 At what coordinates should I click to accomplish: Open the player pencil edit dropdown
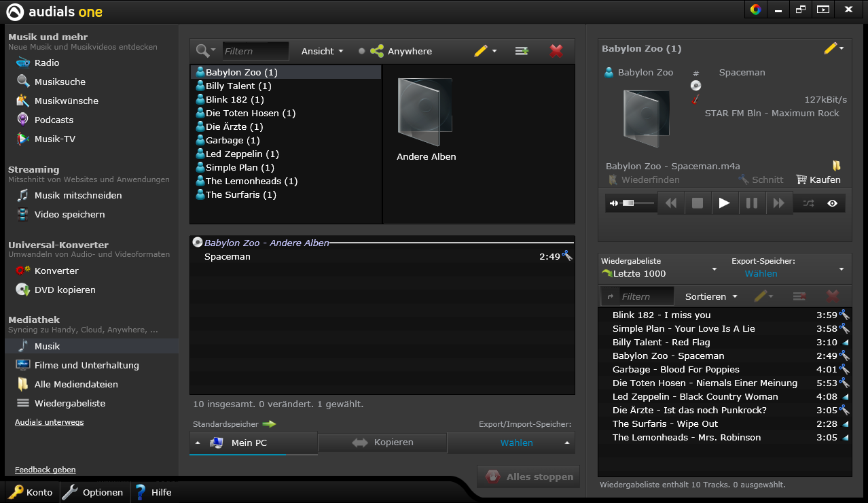pyautogui.click(x=833, y=48)
